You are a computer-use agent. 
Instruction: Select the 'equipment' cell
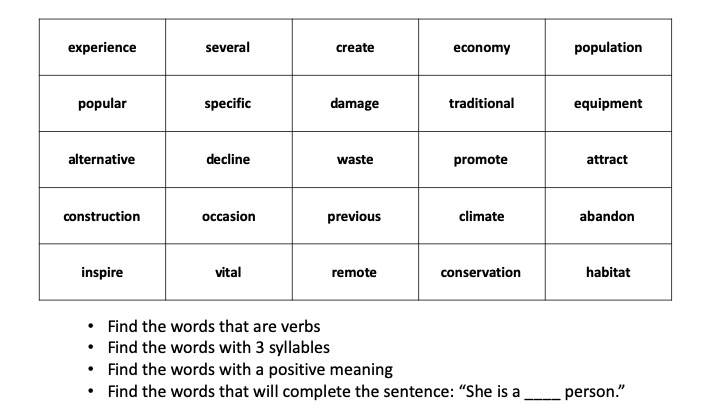tap(608, 104)
